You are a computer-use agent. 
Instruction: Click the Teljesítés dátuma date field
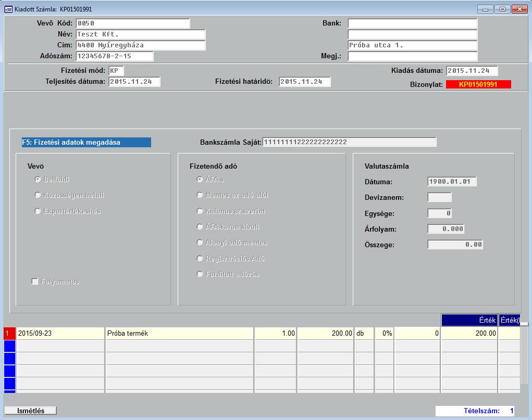[x=134, y=82]
